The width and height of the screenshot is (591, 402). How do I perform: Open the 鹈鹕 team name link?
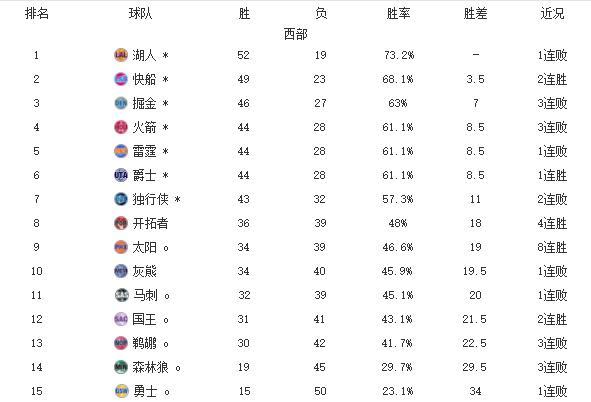[144, 343]
